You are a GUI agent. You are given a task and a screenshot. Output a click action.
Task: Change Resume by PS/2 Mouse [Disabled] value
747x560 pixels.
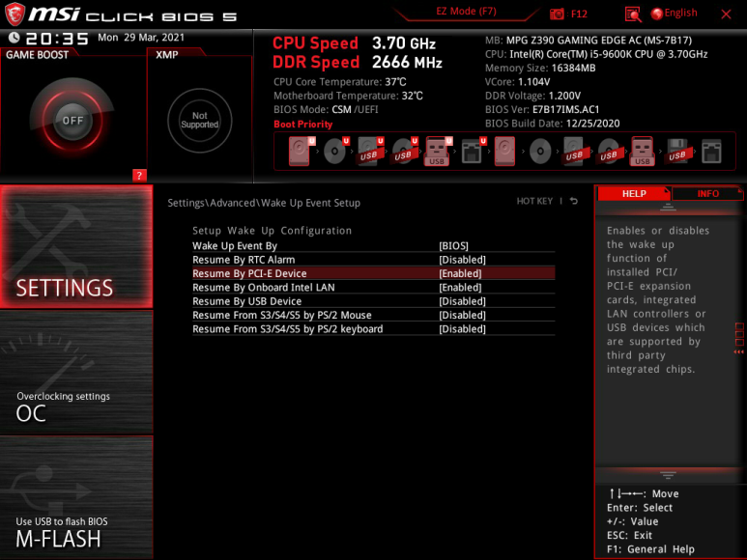pyautogui.click(x=462, y=315)
